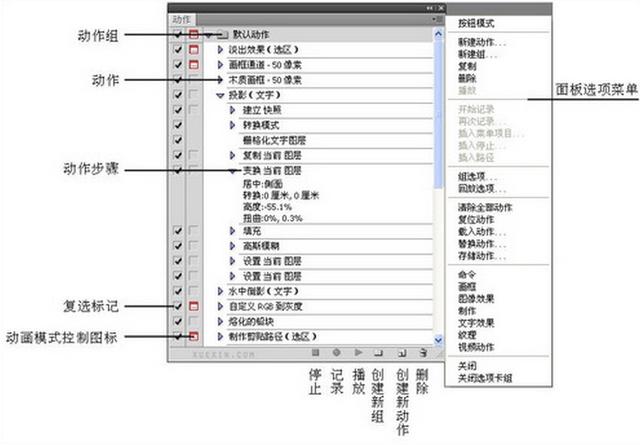Click the create new action icon
This screenshot has width=640, height=445.
tap(401, 352)
